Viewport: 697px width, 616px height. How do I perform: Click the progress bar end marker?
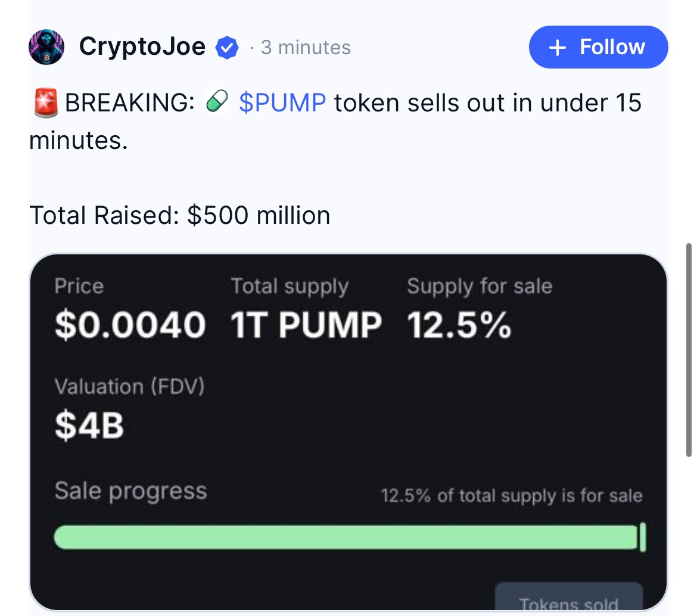(642, 537)
